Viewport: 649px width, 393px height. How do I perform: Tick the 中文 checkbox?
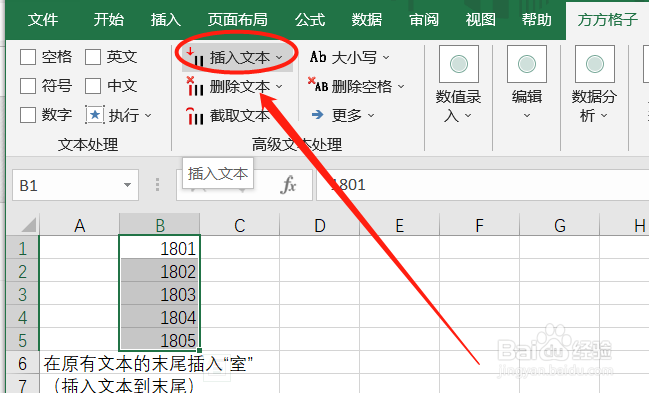(x=93, y=86)
